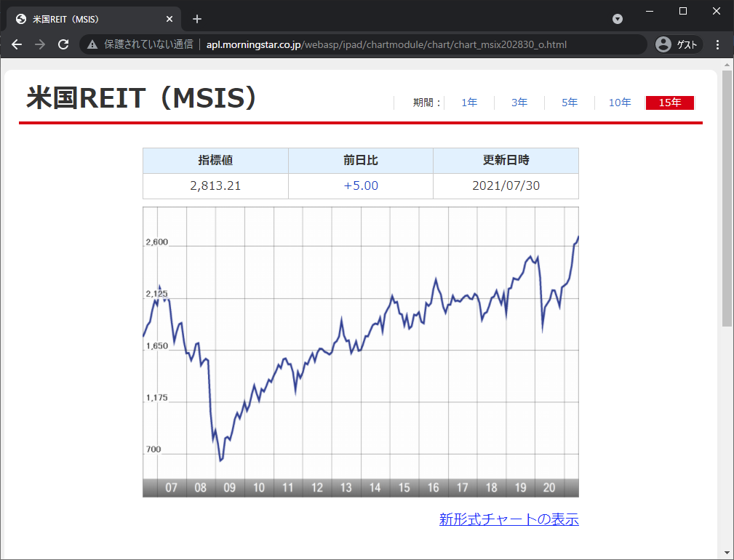
Task: Select the 米国REIT (MSIS) browser tab
Action: (x=87, y=19)
